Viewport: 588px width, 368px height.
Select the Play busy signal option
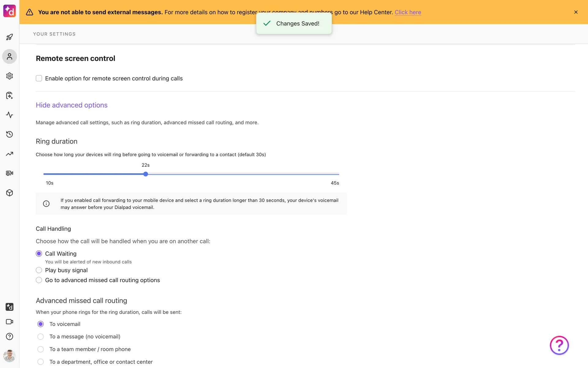tap(39, 270)
